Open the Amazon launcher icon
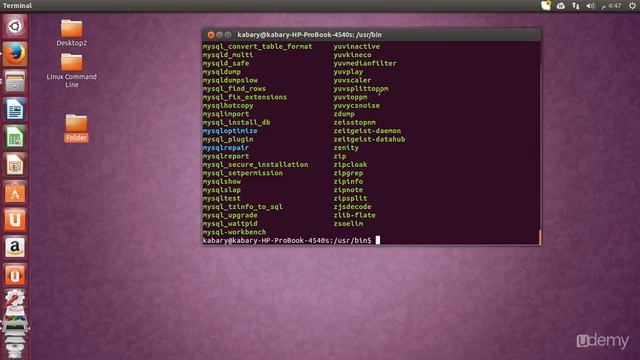The width and height of the screenshot is (640, 360). tap(15, 247)
